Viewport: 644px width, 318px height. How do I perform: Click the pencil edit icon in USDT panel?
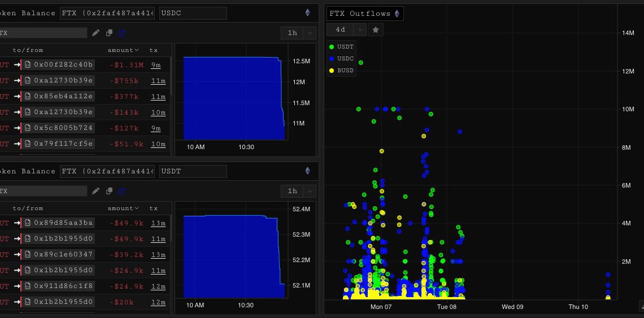[95, 191]
